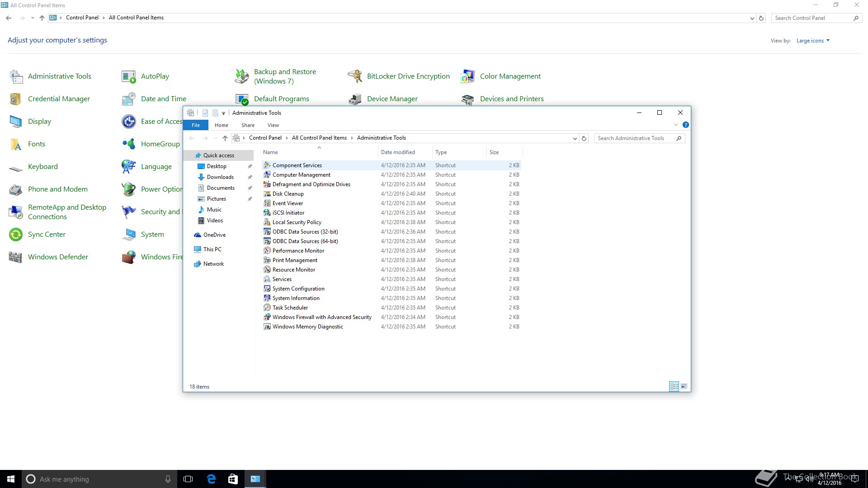Viewport: 868px width, 488px height.
Task: Click Properties icon in quick access toolbar
Action: pyautogui.click(x=205, y=113)
